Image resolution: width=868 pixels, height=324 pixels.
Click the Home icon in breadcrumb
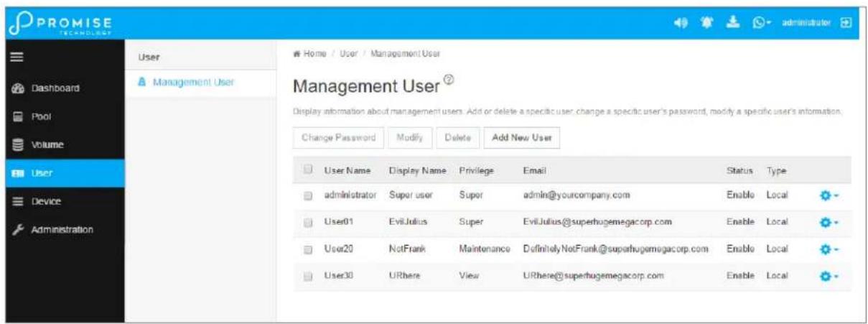(297, 53)
